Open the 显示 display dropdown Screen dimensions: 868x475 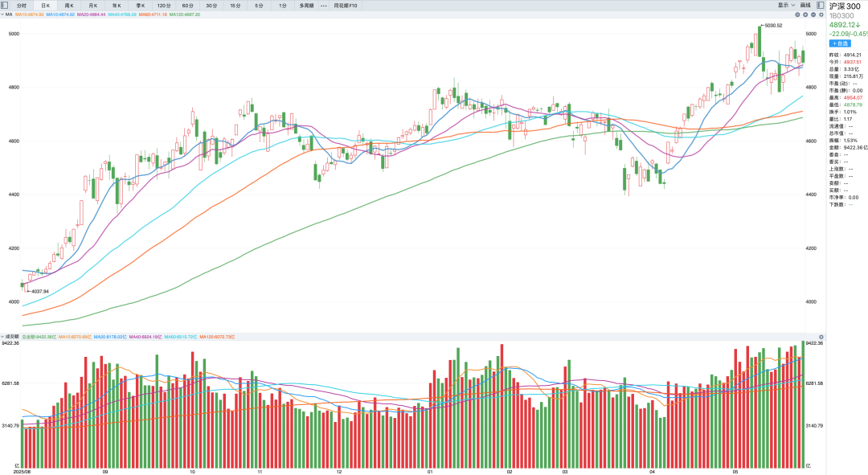pos(786,5)
